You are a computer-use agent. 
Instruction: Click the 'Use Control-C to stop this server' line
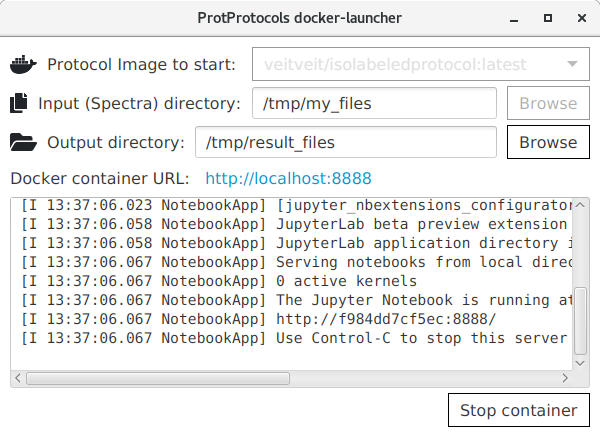tap(294, 338)
